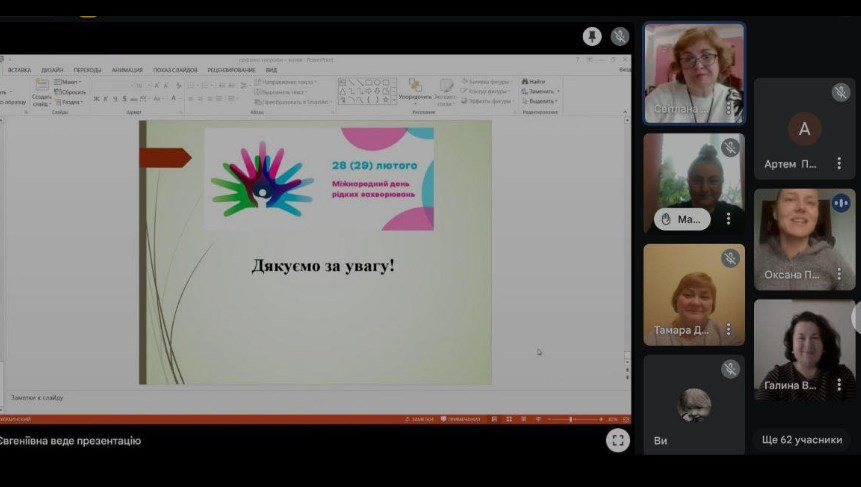Click the muted mic indicator on your own tile
This screenshot has height=487, width=861.
[x=730, y=369]
